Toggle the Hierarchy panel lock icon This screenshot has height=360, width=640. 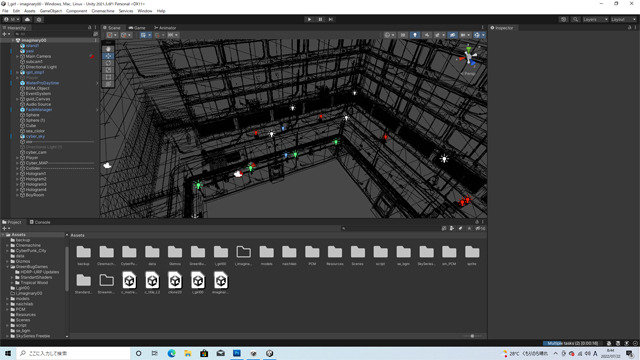89,28
